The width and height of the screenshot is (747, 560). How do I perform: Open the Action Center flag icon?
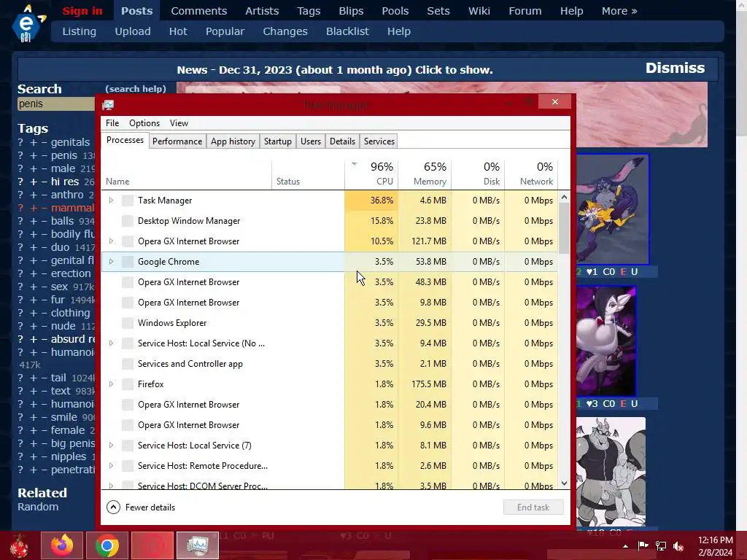643,546
